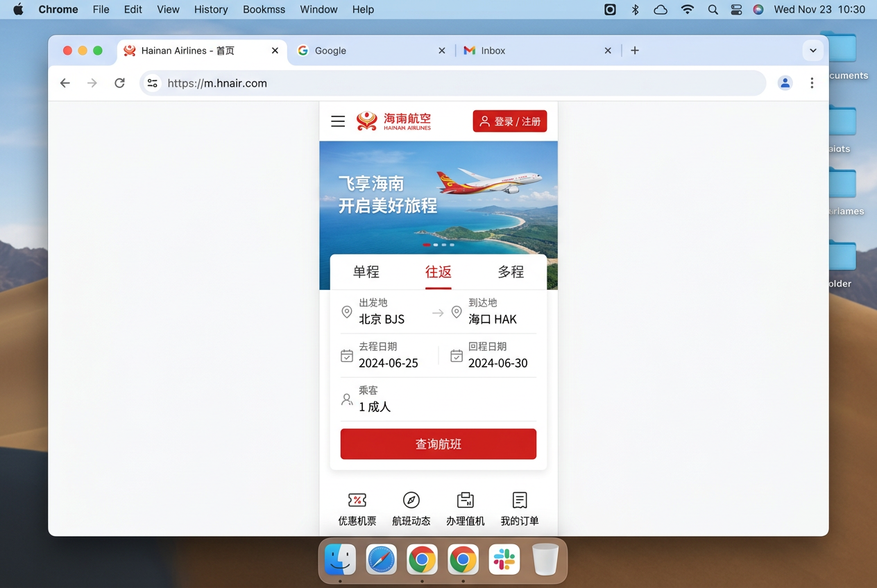Select the first red carousel dot
The height and width of the screenshot is (588, 877).
click(427, 245)
